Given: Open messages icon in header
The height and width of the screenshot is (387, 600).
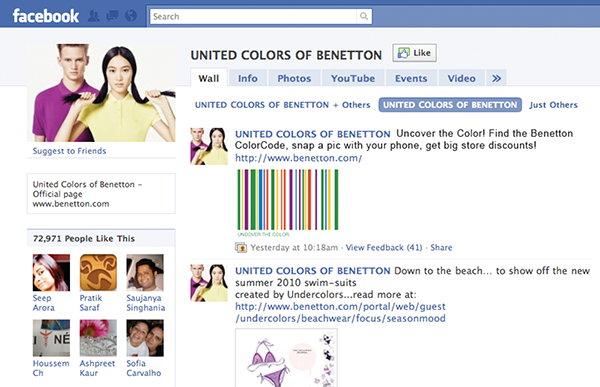Looking at the screenshot, I should click(x=112, y=16).
